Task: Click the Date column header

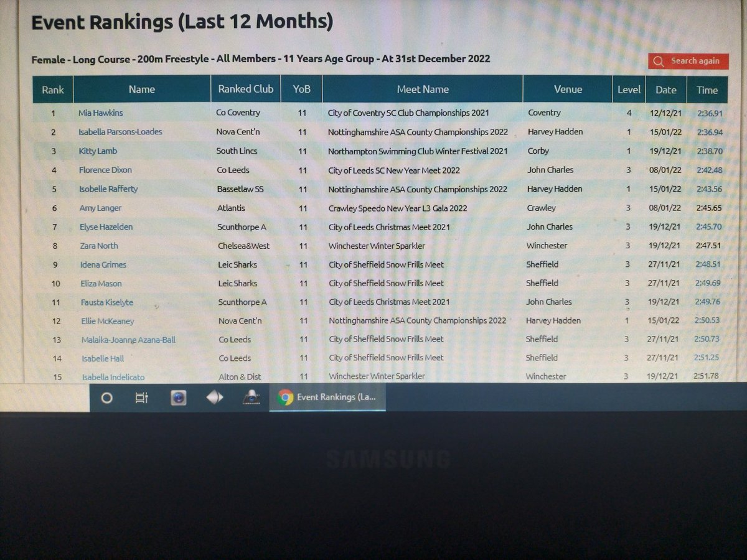Action: 665,90
